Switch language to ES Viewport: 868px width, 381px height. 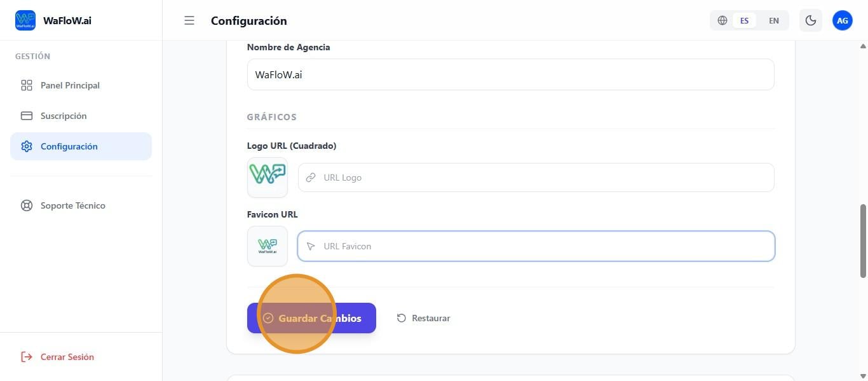(x=744, y=20)
